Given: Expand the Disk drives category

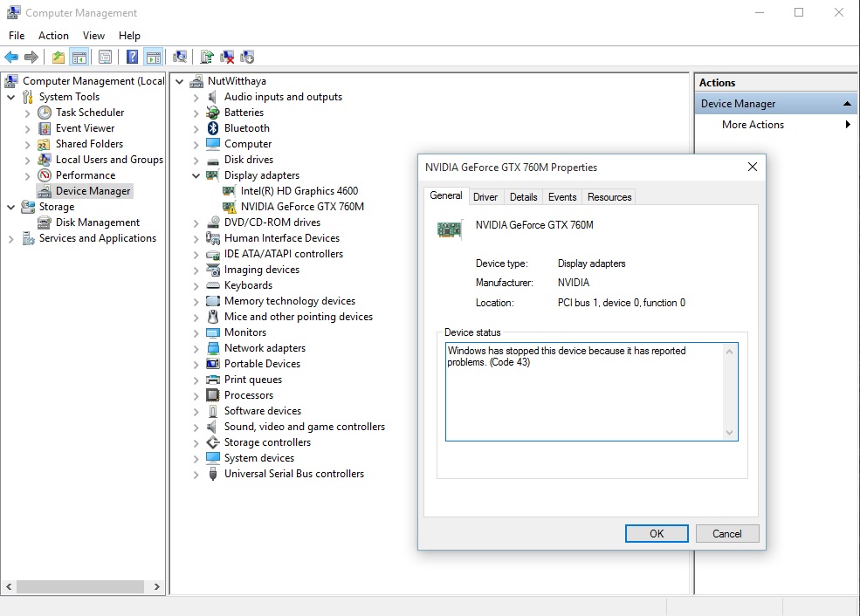Looking at the screenshot, I should tap(196, 161).
